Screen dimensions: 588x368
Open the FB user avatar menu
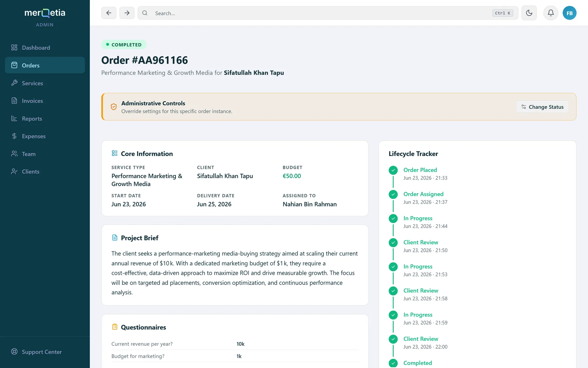[569, 13]
